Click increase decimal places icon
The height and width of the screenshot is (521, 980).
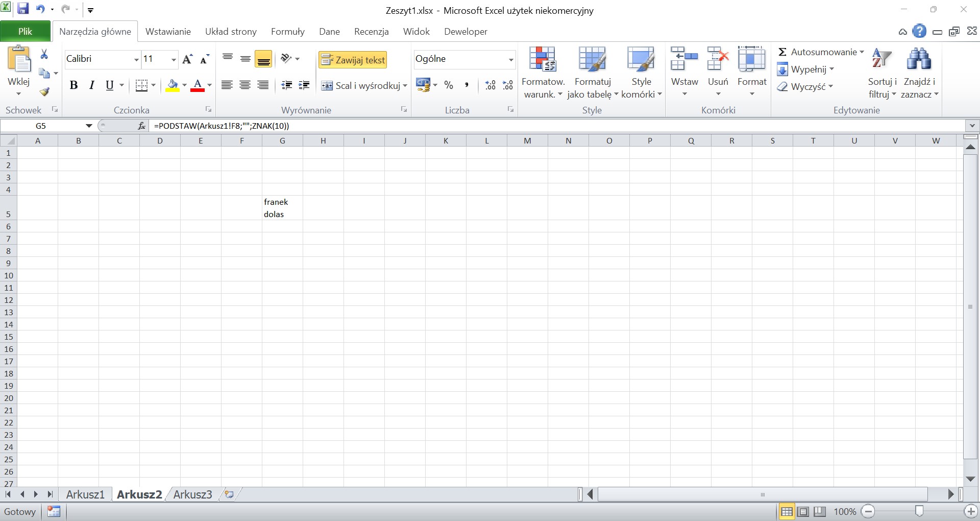(x=490, y=85)
